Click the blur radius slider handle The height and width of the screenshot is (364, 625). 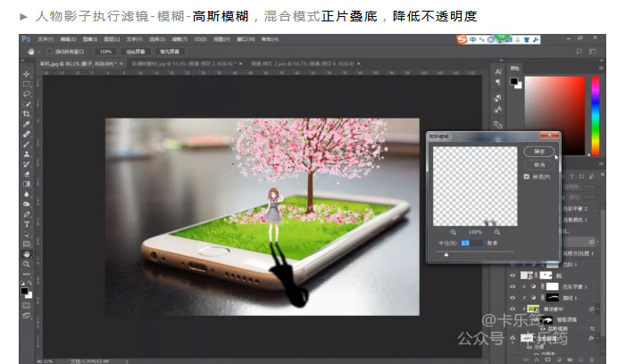tap(446, 254)
